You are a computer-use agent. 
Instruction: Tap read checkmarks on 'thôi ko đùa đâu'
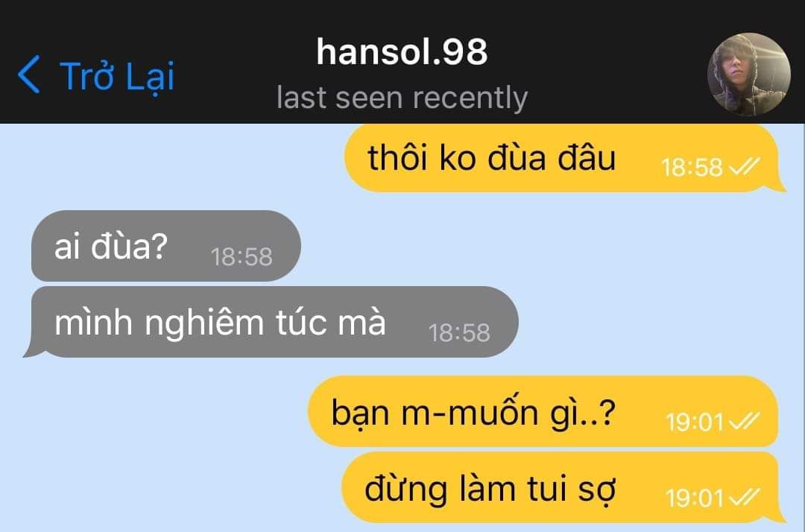pos(745,167)
